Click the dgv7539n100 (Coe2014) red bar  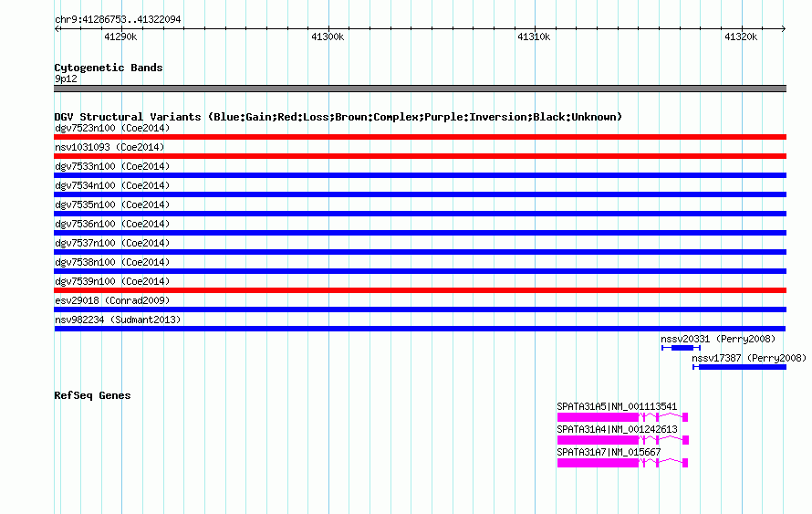[420, 290]
